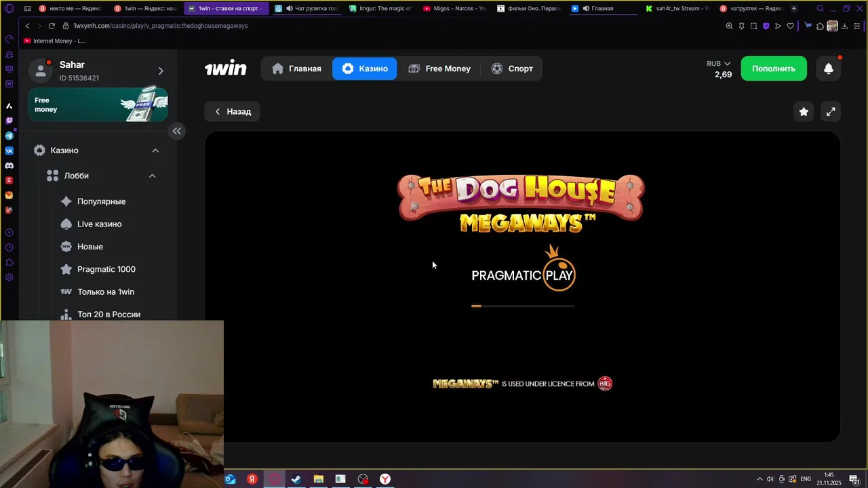Open Easy Setup menu icon
The image size is (868, 488).
[857, 26]
